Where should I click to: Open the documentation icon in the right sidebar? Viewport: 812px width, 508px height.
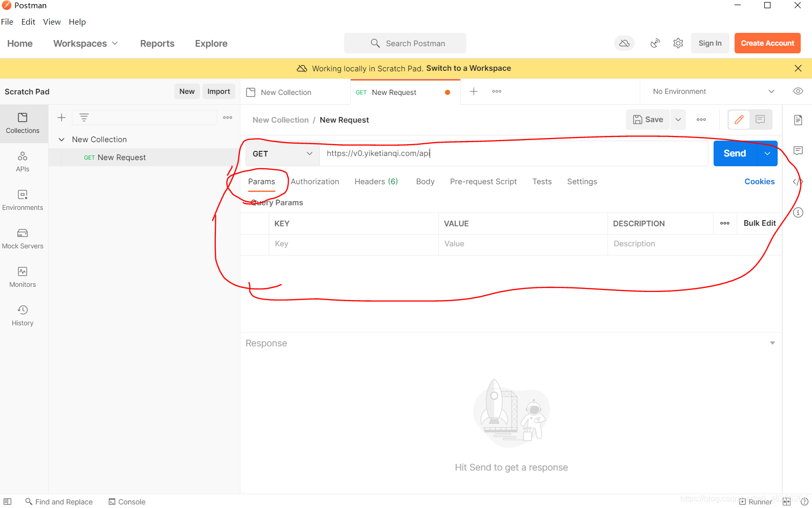798,120
